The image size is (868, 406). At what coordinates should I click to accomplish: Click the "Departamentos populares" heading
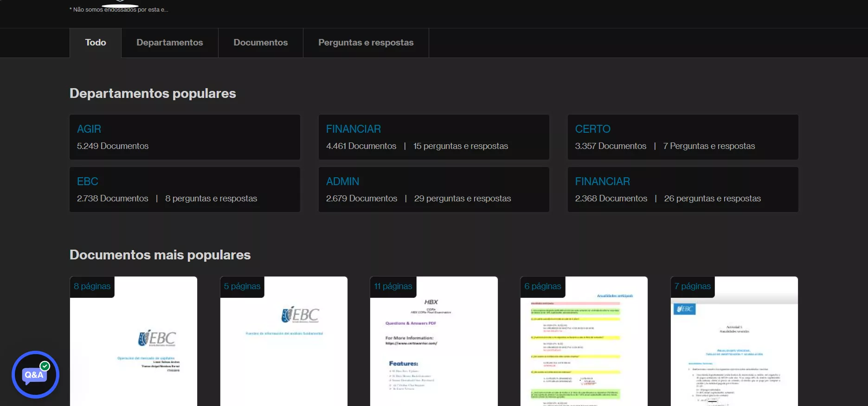(x=153, y=93)
